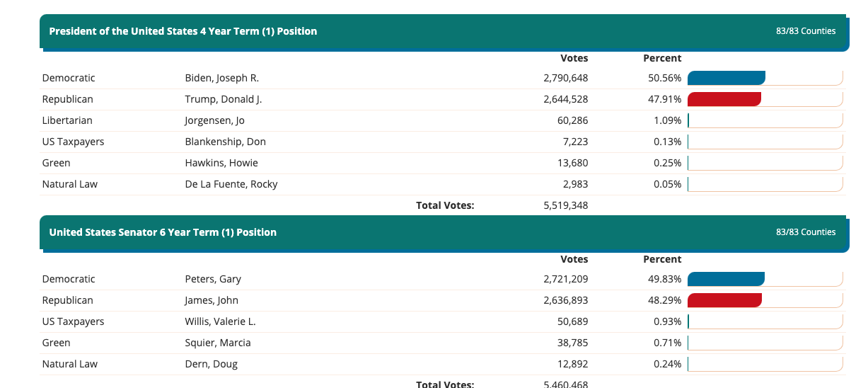Click the presidential Total Votes value 5,519,348
The width and height of the screenshot is (868, 388).
coord(565,205)
